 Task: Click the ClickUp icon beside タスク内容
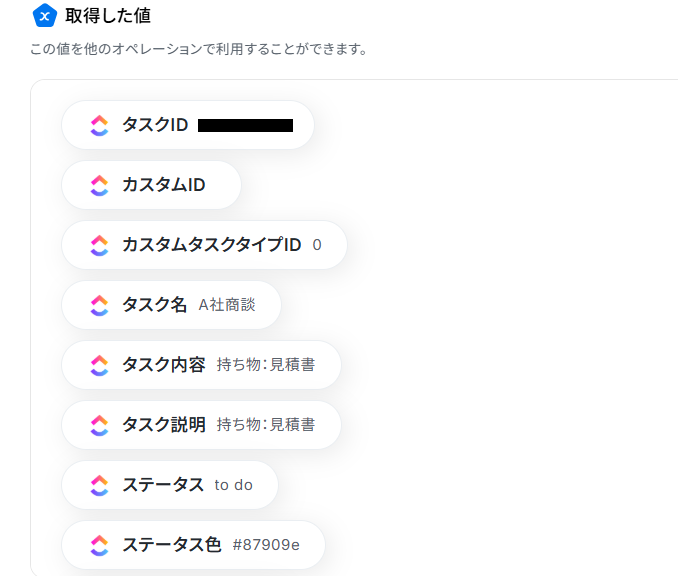pyautogui.click(x=99, y=365)
